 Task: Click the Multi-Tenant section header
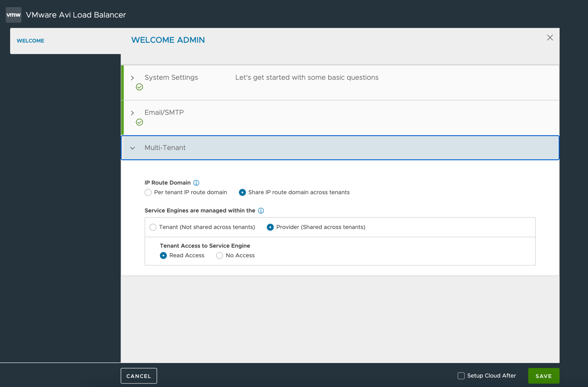[x=340, y=148]
